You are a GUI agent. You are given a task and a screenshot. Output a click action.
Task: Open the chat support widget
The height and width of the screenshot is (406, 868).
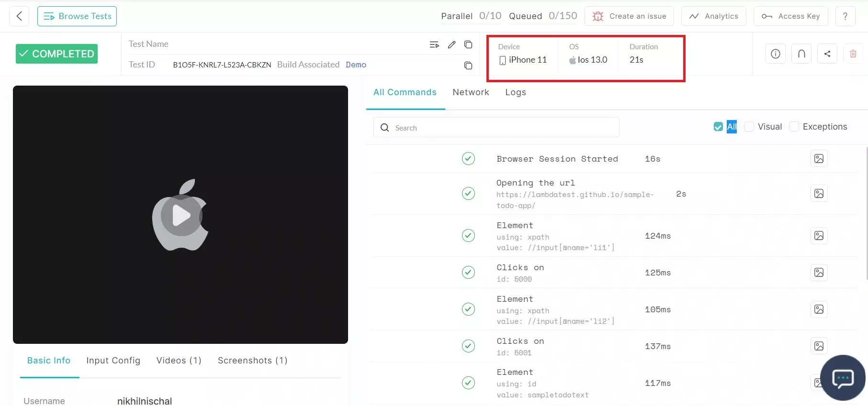coord(843,378)
